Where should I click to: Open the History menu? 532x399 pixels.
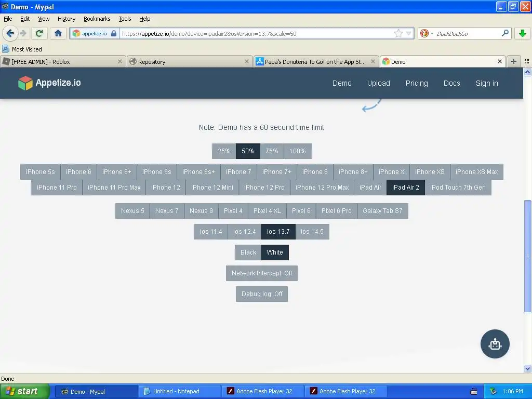(x=66, y=19)
